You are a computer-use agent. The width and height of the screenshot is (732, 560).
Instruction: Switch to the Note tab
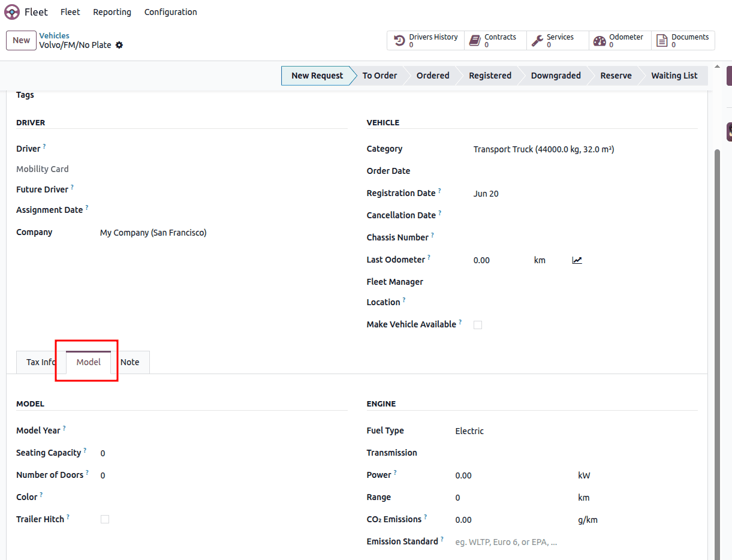click(x=129, y=362)
